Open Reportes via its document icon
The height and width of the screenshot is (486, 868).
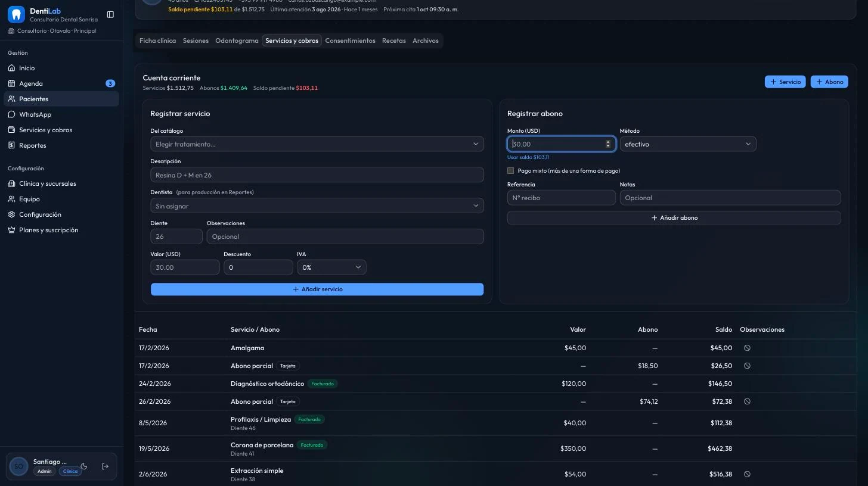12,145
